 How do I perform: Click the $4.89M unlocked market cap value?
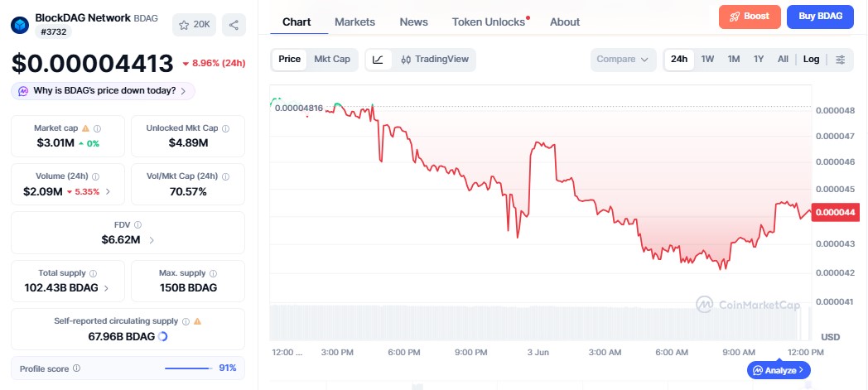pos(188,143)
